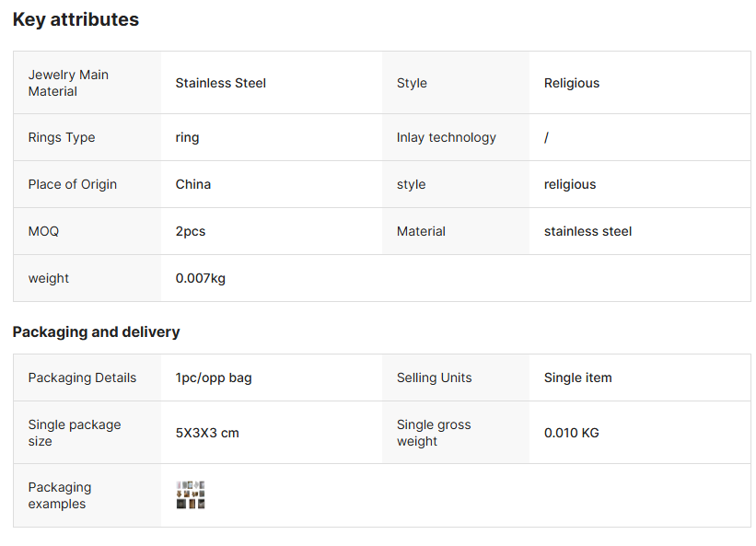Select the 0.010 KG value
Screen dimensions: 756x546
[572, 433]
